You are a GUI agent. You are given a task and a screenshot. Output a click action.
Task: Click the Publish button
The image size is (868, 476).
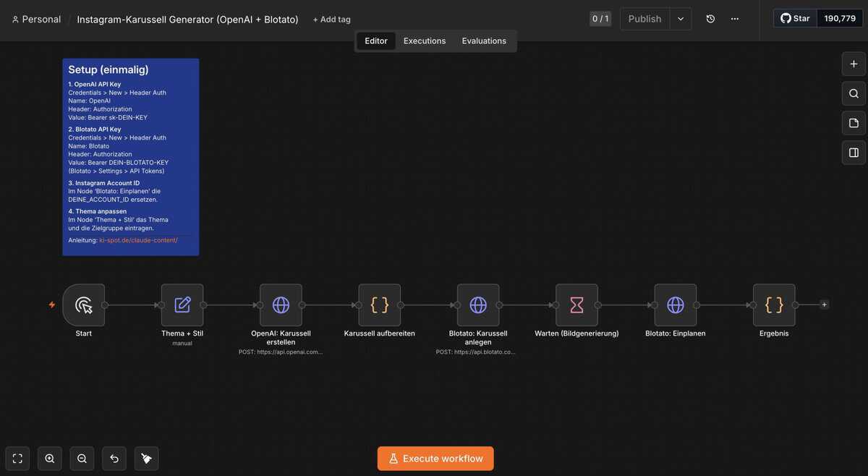point(645,19)
